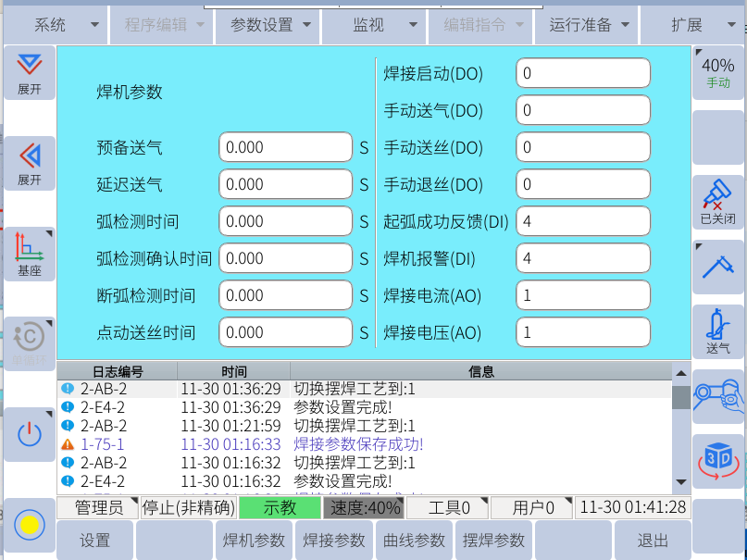Click the 设置 button
747x560 pixels.
[x=94, y=541]
